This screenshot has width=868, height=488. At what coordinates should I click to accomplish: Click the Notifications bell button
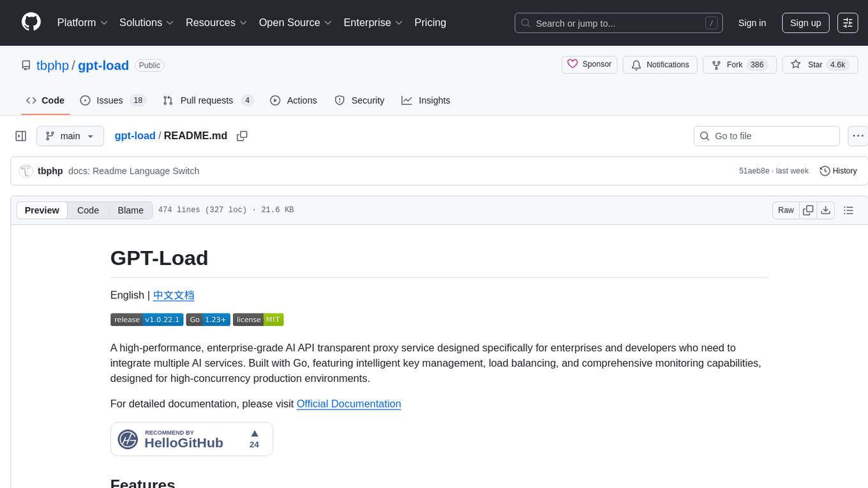click(660, 65)
